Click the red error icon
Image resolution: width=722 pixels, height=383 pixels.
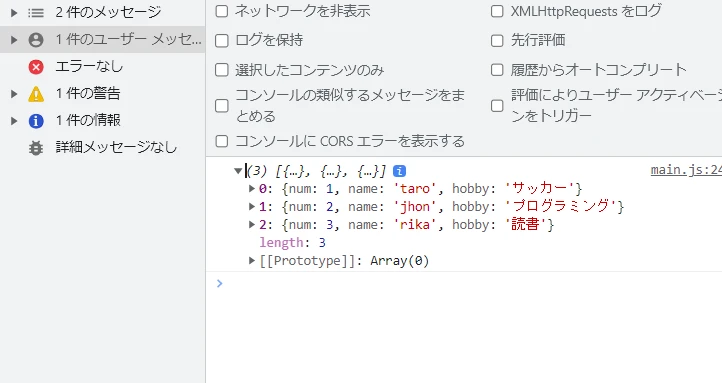[x=36, y=67]
